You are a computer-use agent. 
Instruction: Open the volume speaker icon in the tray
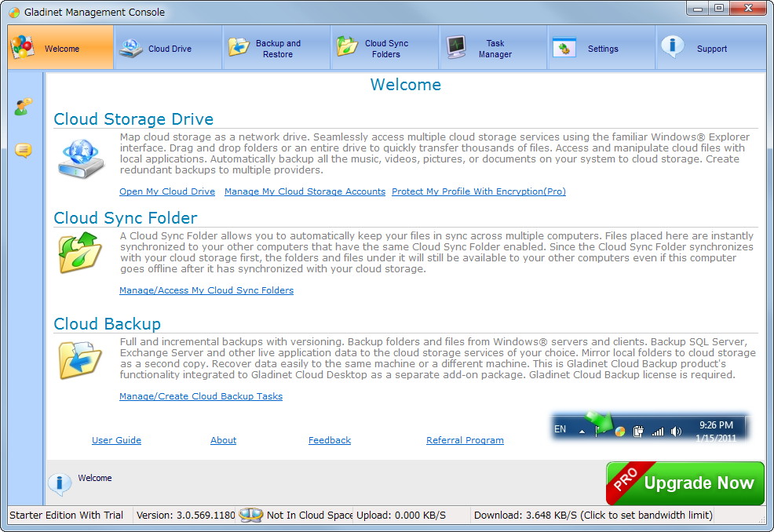pyautogui.click(x=676, y=430)
